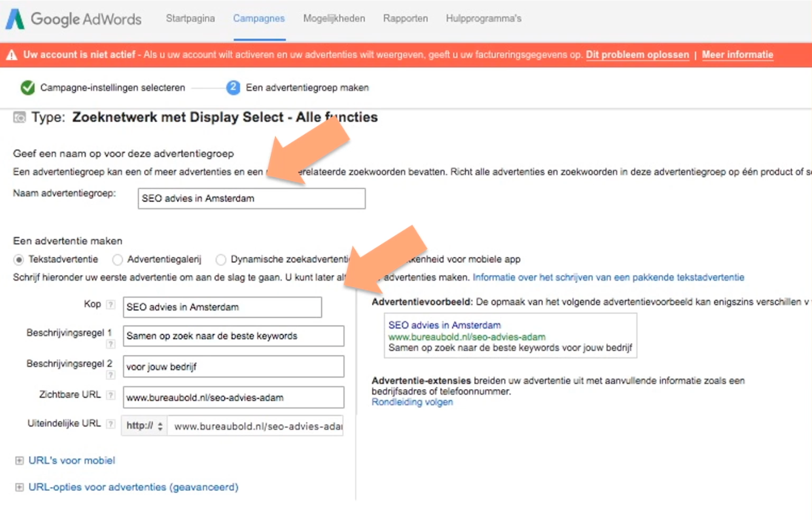Click the preview description line text
This screenshot has width=812, height=520.
[x=510, y=348]
